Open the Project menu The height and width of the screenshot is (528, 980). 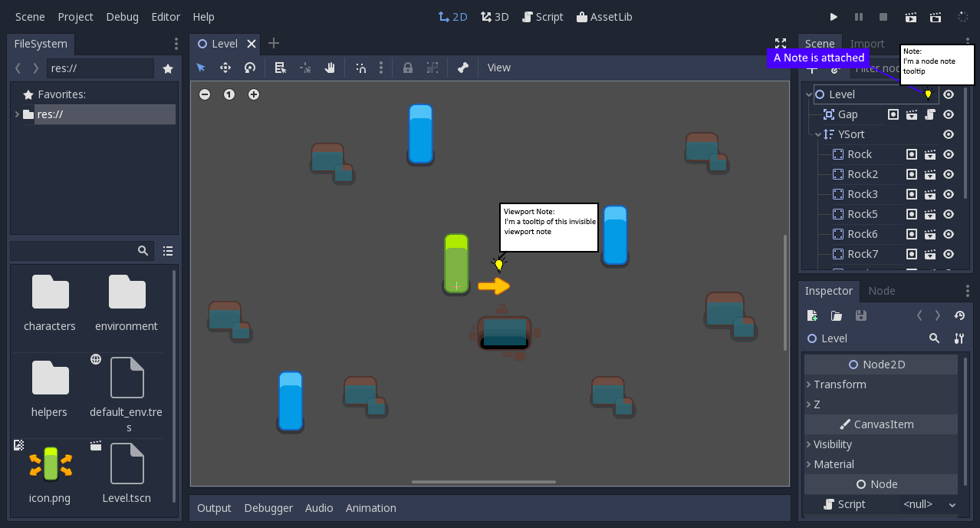click(75, 16)
